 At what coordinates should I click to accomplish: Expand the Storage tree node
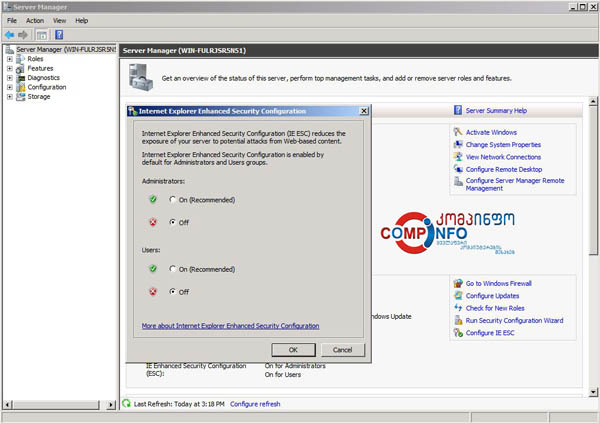click(x=10, y=96)
